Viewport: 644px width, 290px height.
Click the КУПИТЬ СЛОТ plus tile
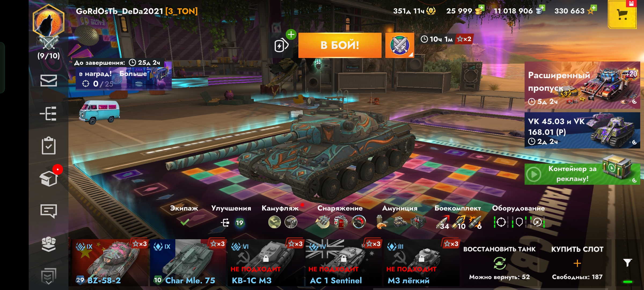click(577, 263)
